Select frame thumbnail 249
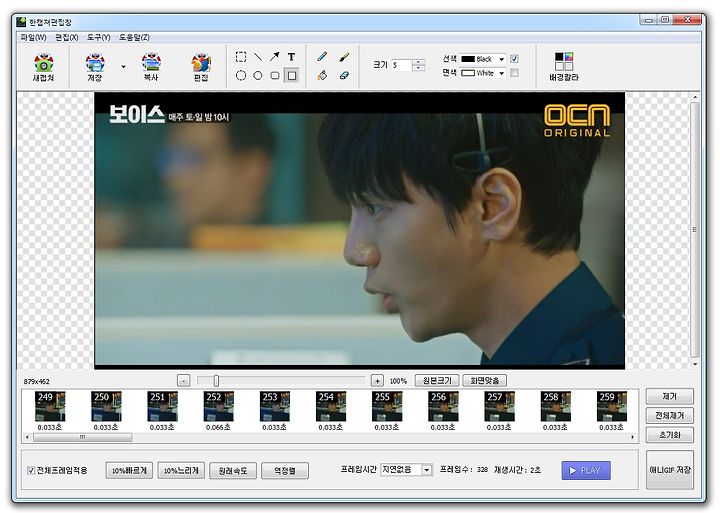The image size is (720, 513). 50,406
